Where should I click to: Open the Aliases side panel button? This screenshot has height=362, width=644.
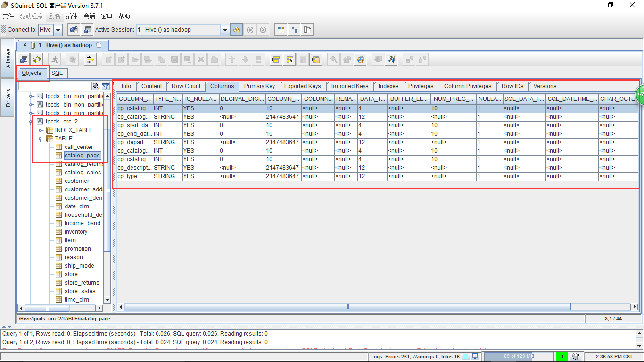pyautogui.click(x=8, y=58)
